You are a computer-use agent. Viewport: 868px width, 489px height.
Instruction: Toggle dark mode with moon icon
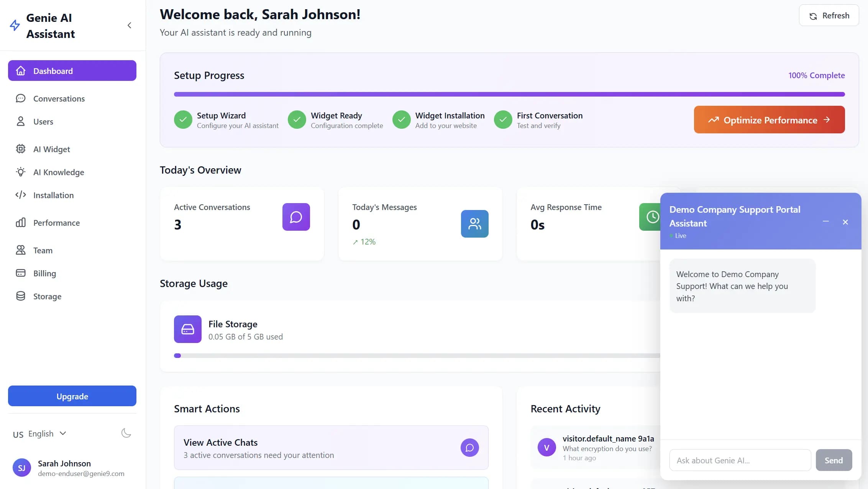click(x=126, y=433)
